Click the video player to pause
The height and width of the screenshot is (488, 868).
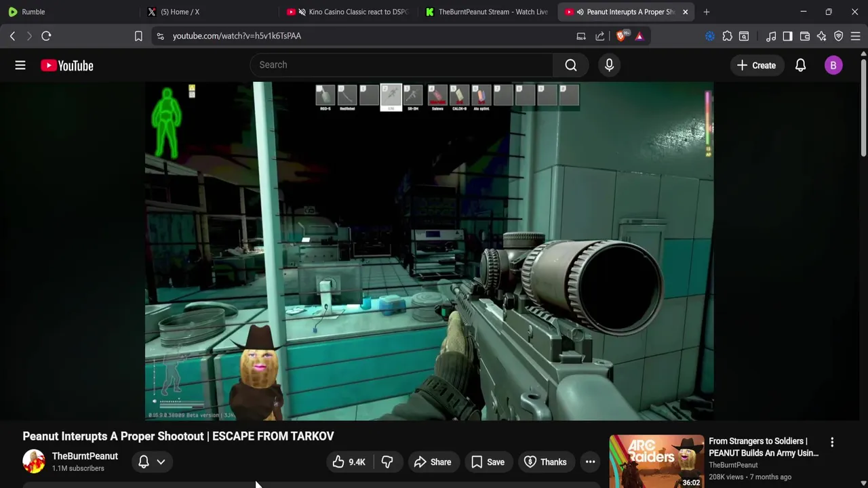click(429, 251)
